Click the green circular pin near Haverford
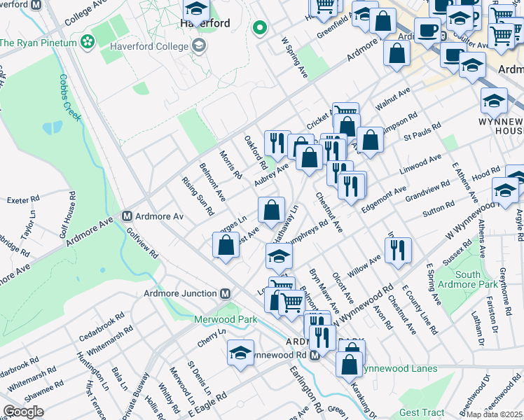Image resolution: width=524 pixels, height=420 pixels. tap(260, 28)
